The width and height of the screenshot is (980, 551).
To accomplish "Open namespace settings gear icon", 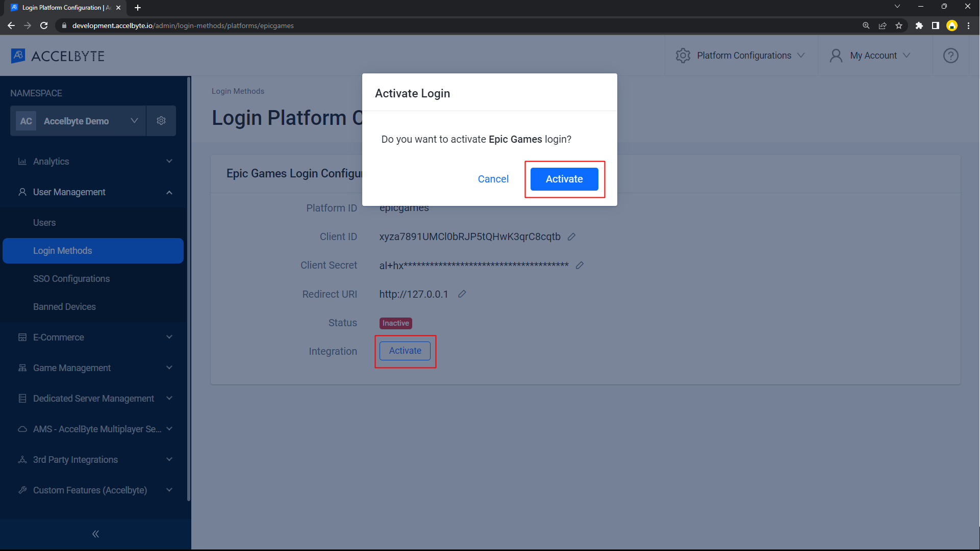I will coord(161,121).
